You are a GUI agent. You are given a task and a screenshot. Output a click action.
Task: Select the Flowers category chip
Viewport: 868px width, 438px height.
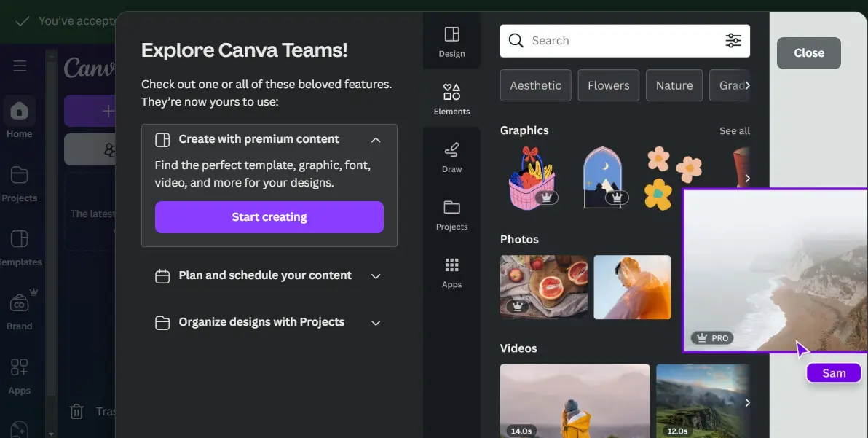[608, 85]
